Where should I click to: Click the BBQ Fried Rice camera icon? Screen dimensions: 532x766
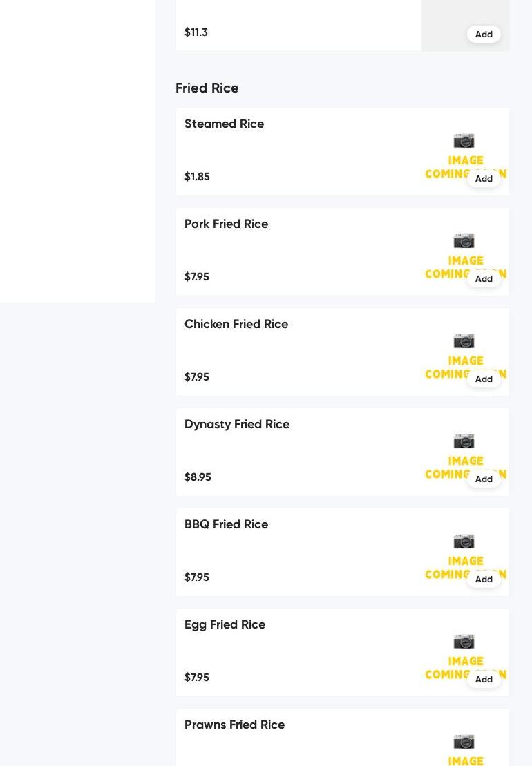[x=464, y=542]
